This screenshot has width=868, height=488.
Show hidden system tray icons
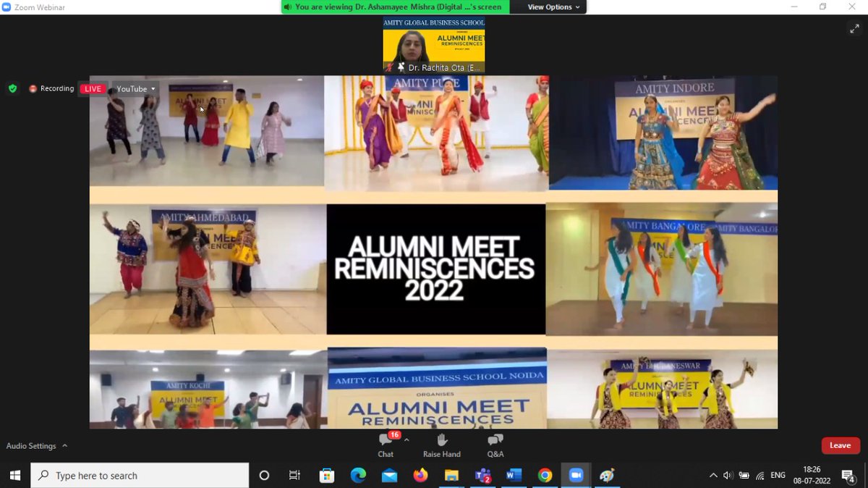tap(713, 476)
